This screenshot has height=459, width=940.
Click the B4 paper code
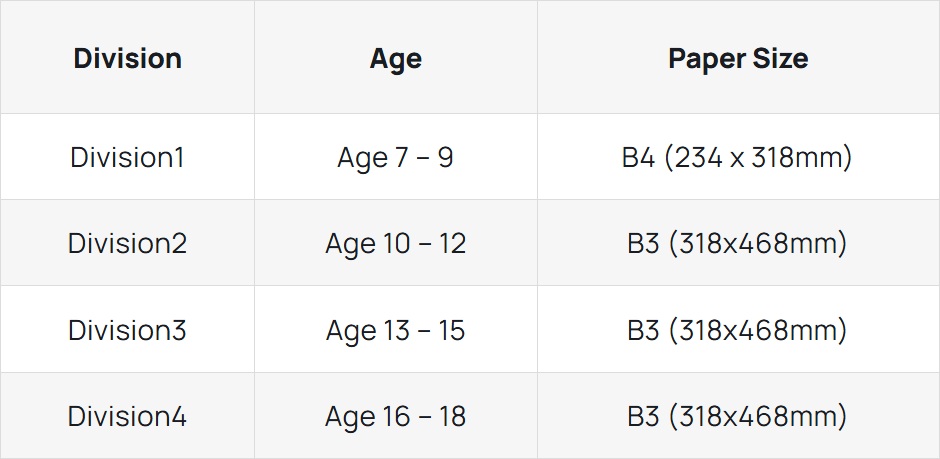638,157
